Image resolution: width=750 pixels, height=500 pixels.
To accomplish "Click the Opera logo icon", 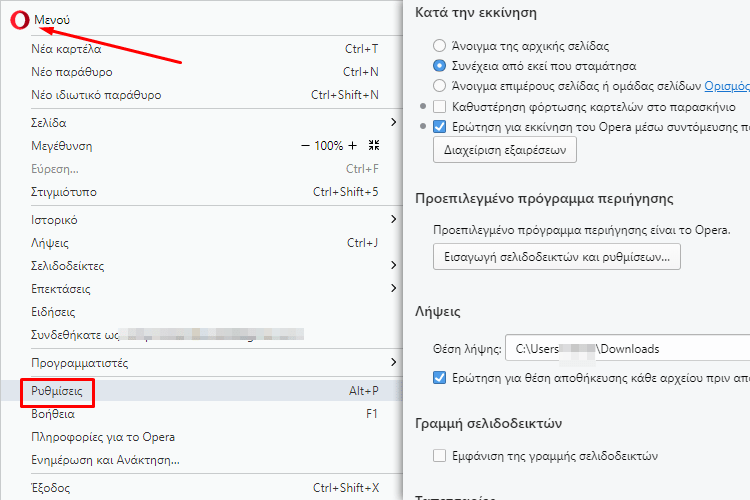I will (x=20, y=20).
